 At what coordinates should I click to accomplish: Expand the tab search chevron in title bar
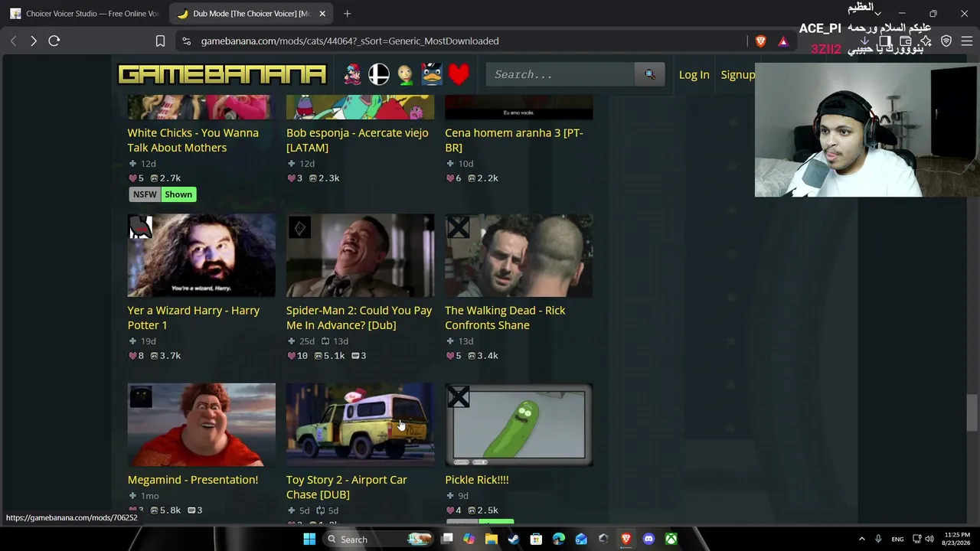(x=877, y=13)
